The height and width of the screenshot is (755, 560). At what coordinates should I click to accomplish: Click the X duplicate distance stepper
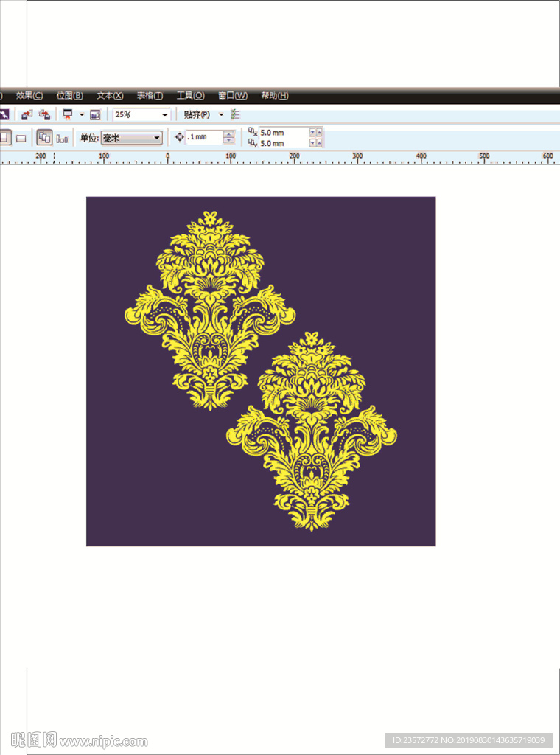(315, 133)
